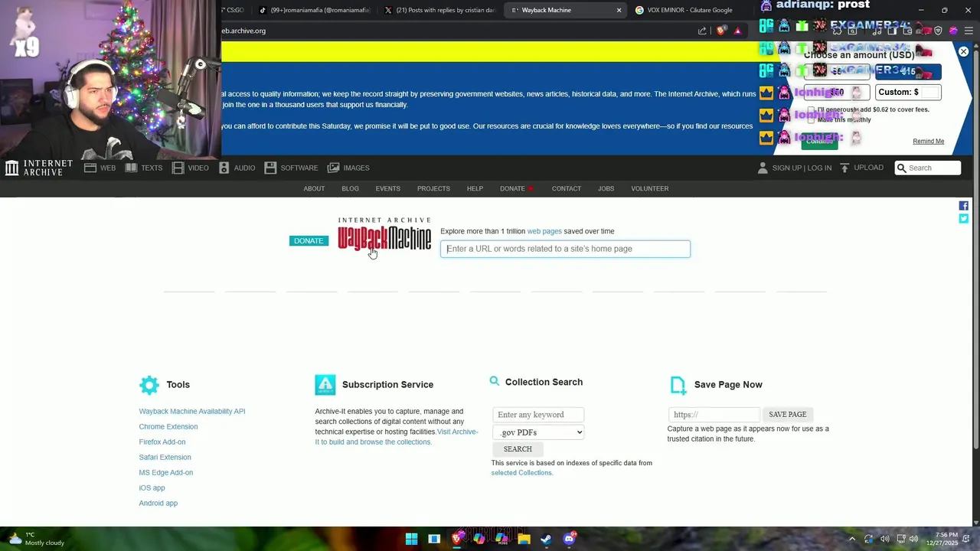Click the selected Collections link
This screenshot has width=980, height=551.
521,473
